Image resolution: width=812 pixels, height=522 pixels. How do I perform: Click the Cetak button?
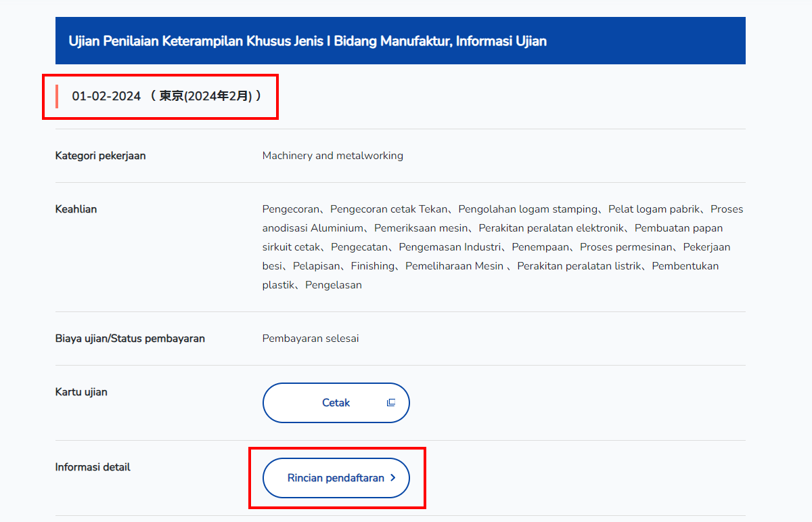click(x=336, y=403)
